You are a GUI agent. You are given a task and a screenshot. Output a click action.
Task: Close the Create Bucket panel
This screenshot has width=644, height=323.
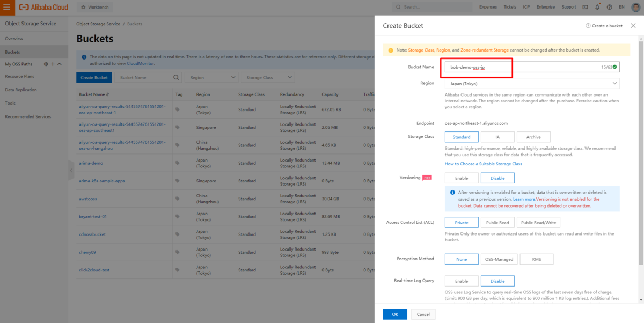pos(634,26)
